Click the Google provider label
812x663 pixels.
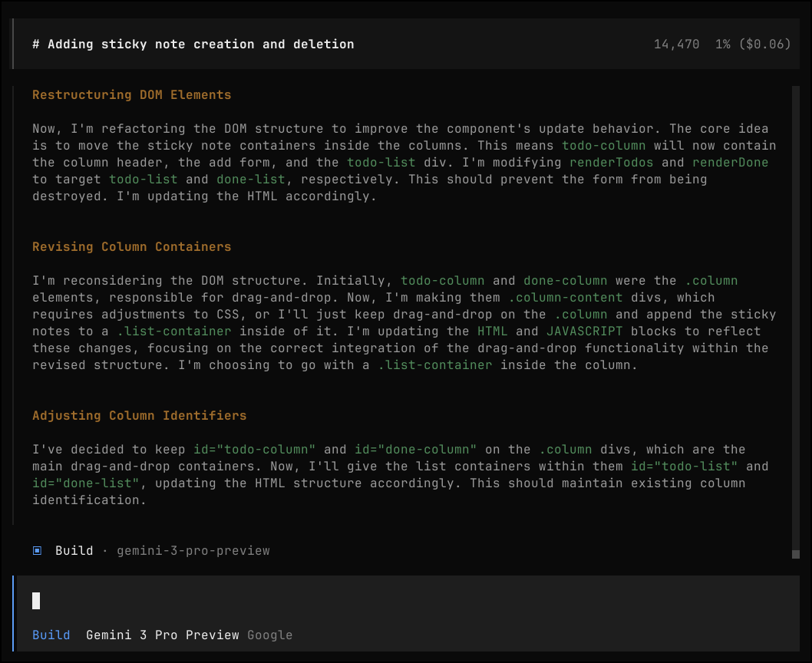point(269,635)
